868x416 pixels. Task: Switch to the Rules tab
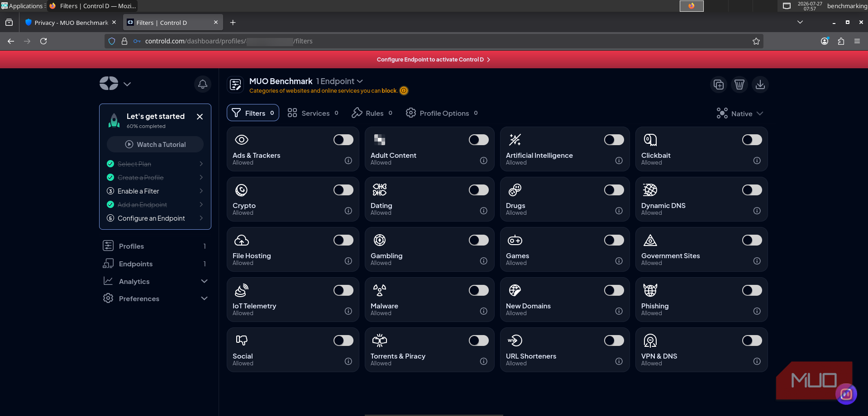(x=372, y=113)
